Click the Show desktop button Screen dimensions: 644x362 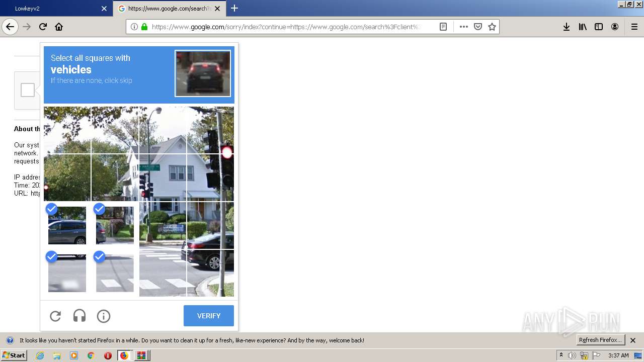[x=638, y=355]
